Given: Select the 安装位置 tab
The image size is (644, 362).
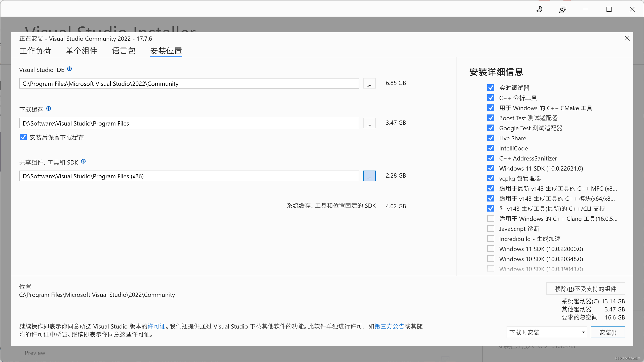Looking at the screenshot, I should pos(166,51).
